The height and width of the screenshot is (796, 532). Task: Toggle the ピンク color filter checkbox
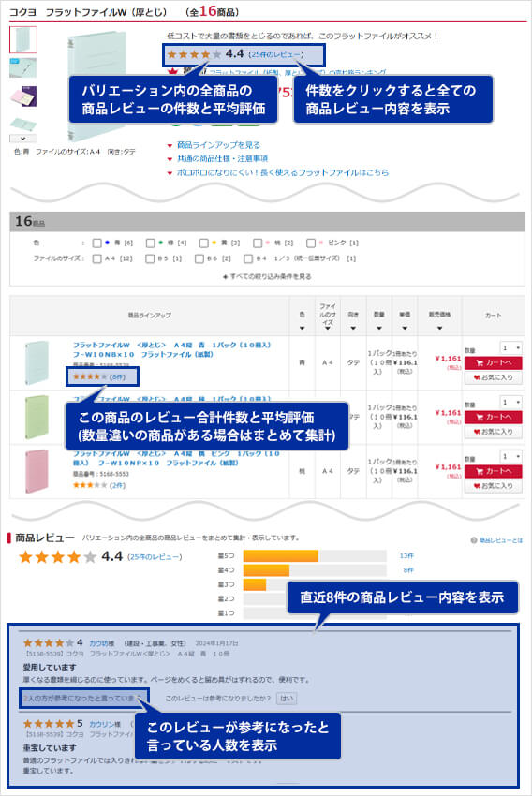[x=311, y=243]
